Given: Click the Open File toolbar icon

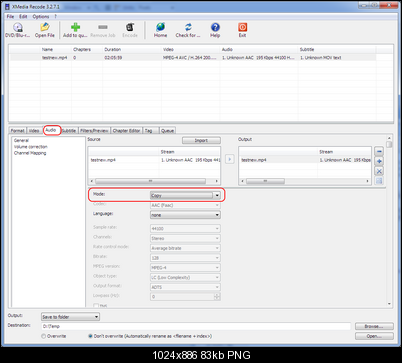Looking at the screenshot, I should (45, 27).
